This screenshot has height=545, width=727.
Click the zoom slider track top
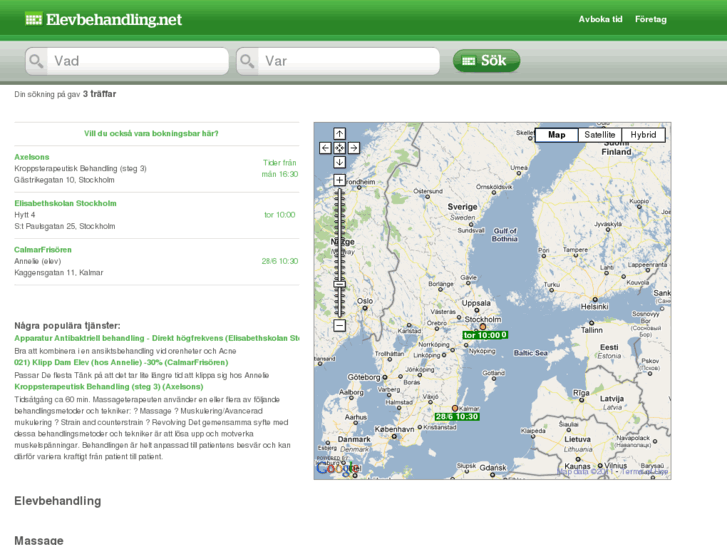pos(339,191)
